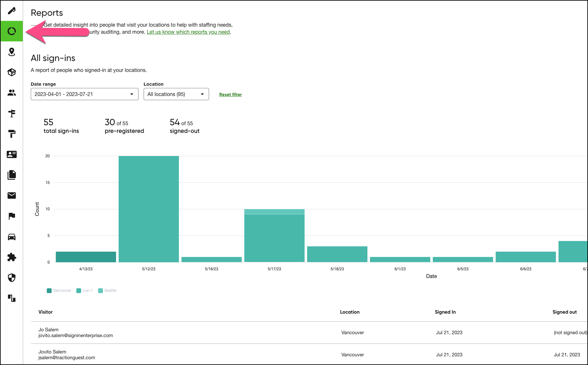Open the deliveries package icon
The image size is (588, 365).
(x=12, y=72)
